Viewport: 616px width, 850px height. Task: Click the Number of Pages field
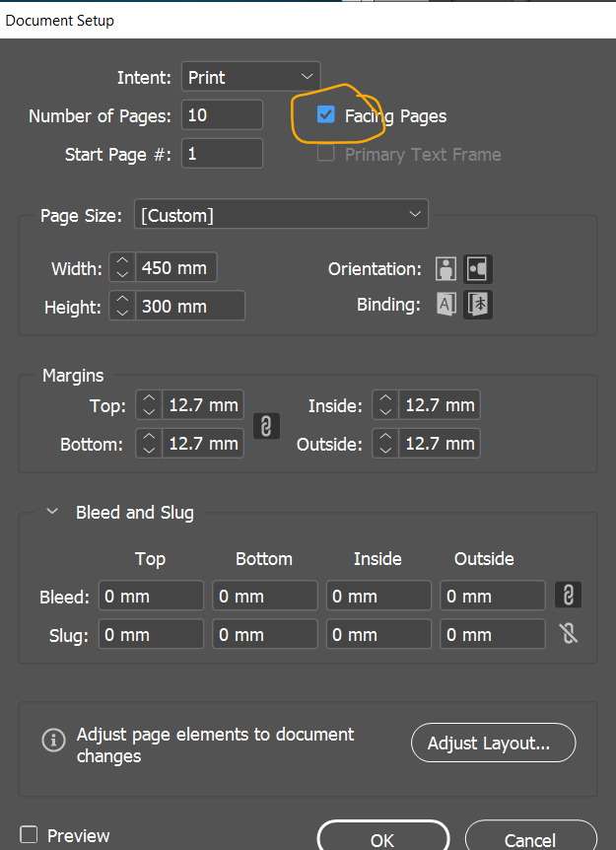(222, 114)
